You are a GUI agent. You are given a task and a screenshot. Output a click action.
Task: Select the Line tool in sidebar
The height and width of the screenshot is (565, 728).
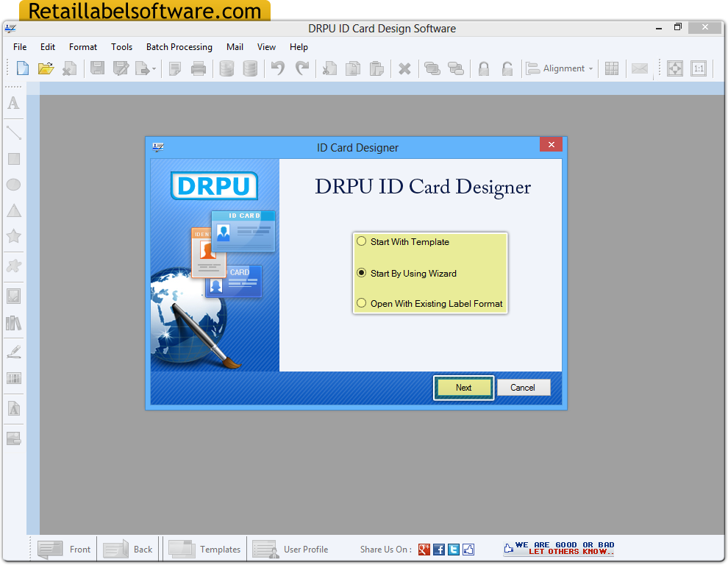click(14, 133)
